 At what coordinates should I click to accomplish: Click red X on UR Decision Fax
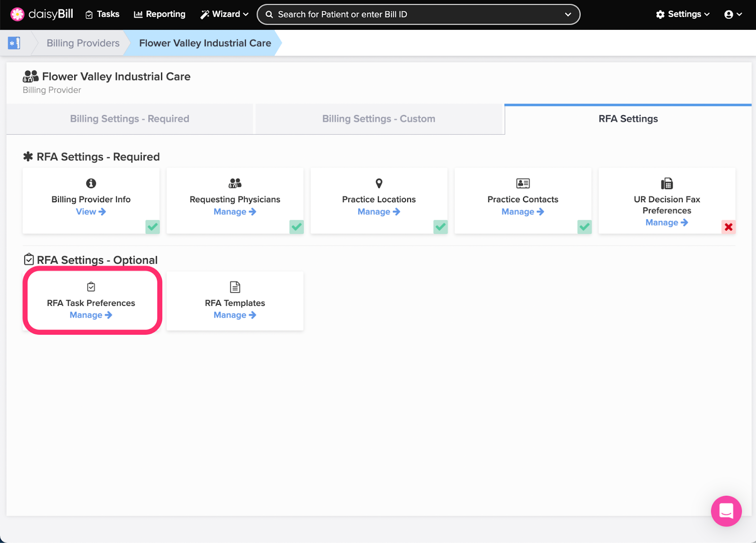[729, 227]
